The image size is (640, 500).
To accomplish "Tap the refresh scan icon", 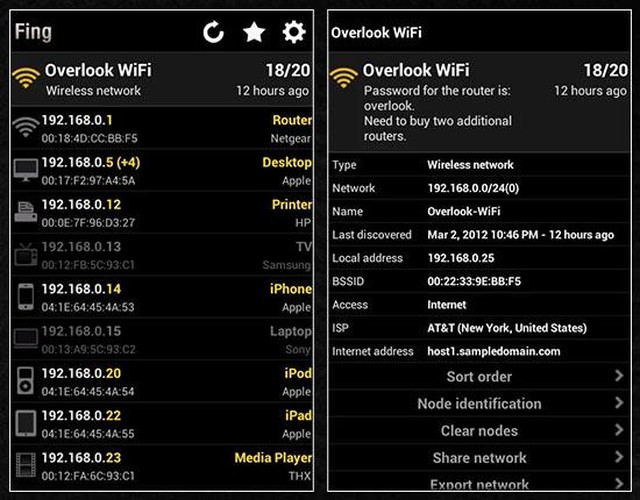I will (x=213, y=32).
